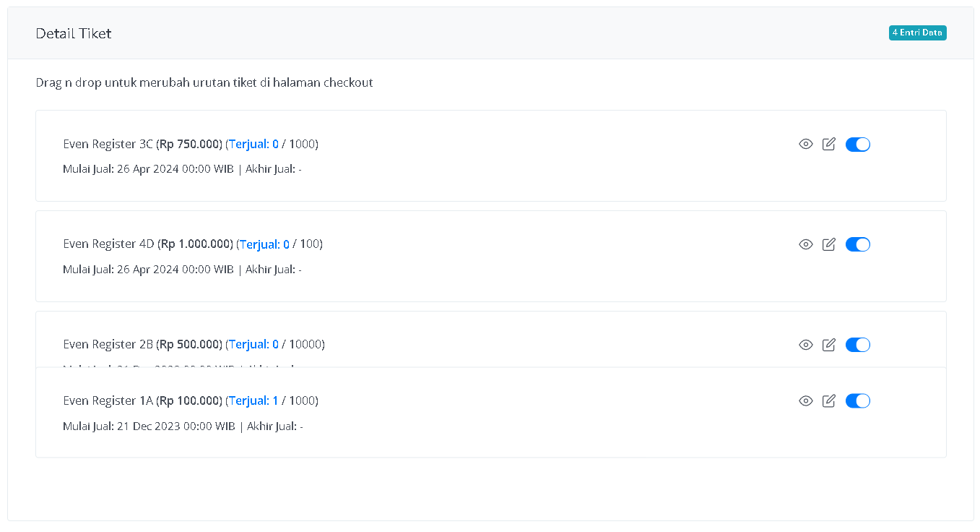Disable the Even Register 4D ticket switch
This screenshot has height=532, width=980.
click(858, 244)
